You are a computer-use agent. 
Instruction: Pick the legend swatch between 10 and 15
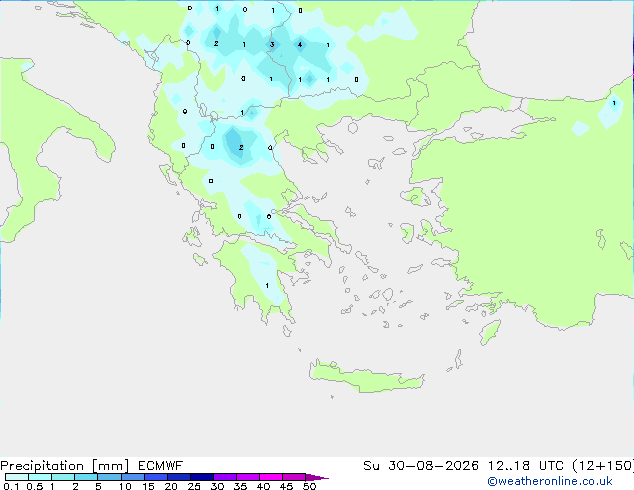pyautogui.click(x=132, y=477)
